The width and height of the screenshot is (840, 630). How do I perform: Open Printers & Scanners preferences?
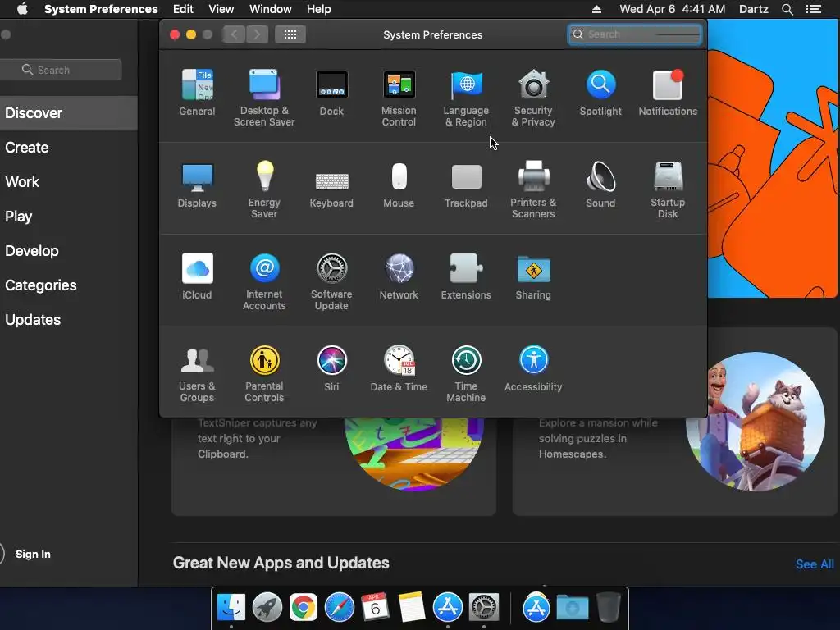click(533, 189)
